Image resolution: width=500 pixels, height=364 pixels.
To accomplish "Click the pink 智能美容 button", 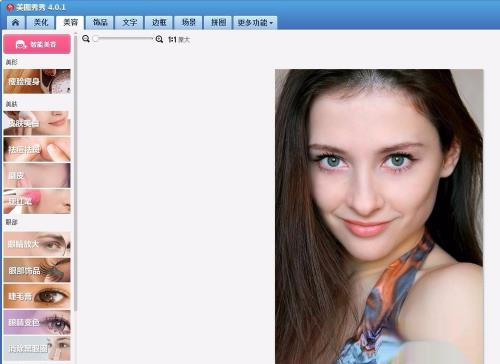I will (37, 44).
